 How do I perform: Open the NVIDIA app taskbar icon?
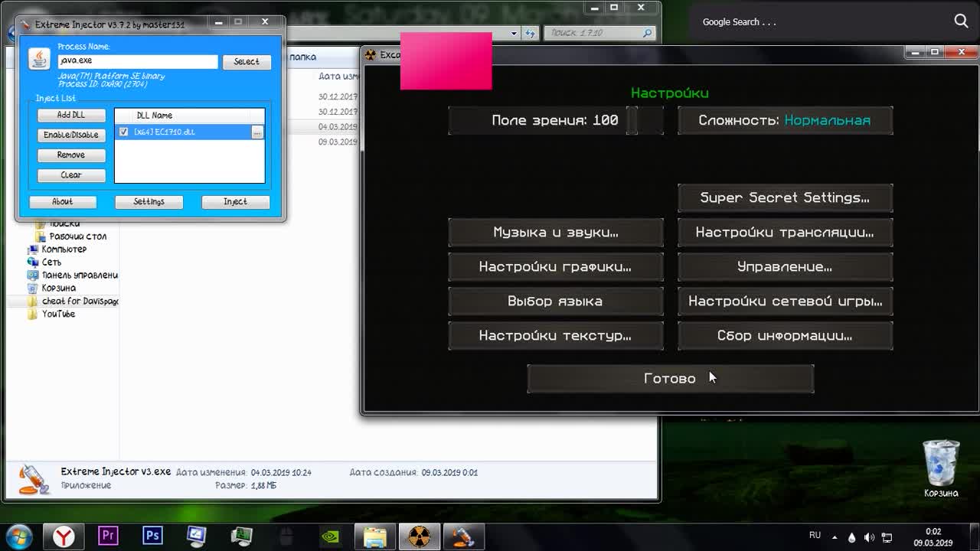330,536
